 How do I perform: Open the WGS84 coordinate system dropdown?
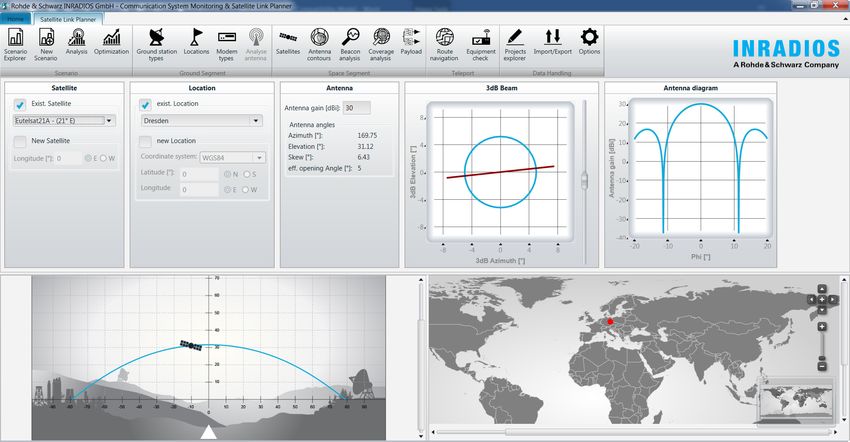click(233, 158)
